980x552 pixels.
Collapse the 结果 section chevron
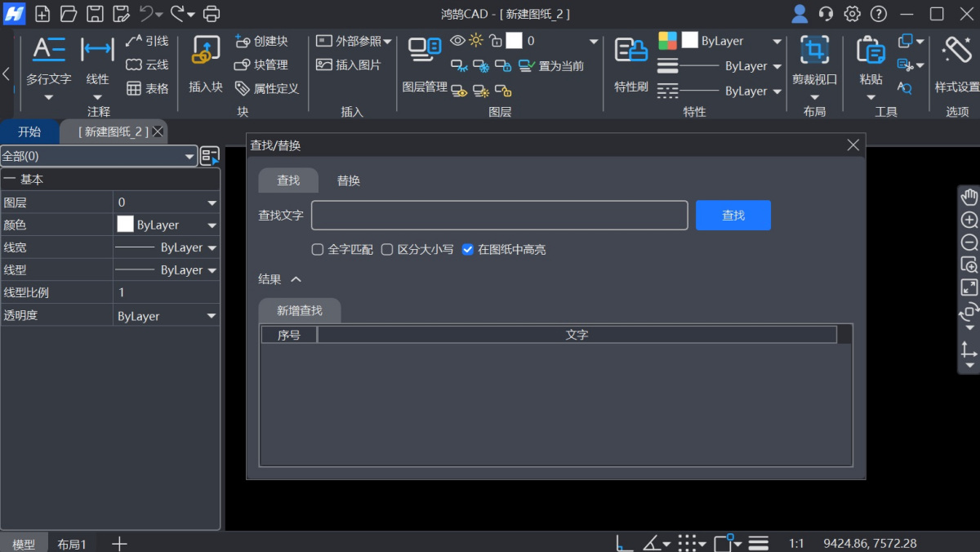(x=296, y=278)
